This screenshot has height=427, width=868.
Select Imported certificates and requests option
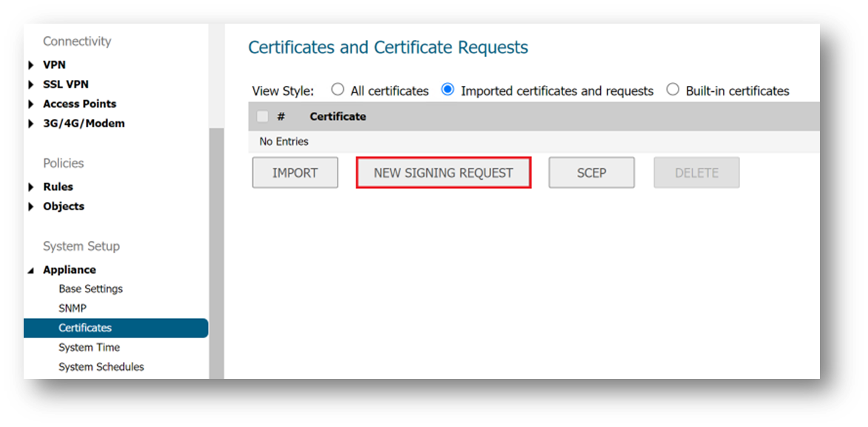pyautogui.click(x=448, y=90)
